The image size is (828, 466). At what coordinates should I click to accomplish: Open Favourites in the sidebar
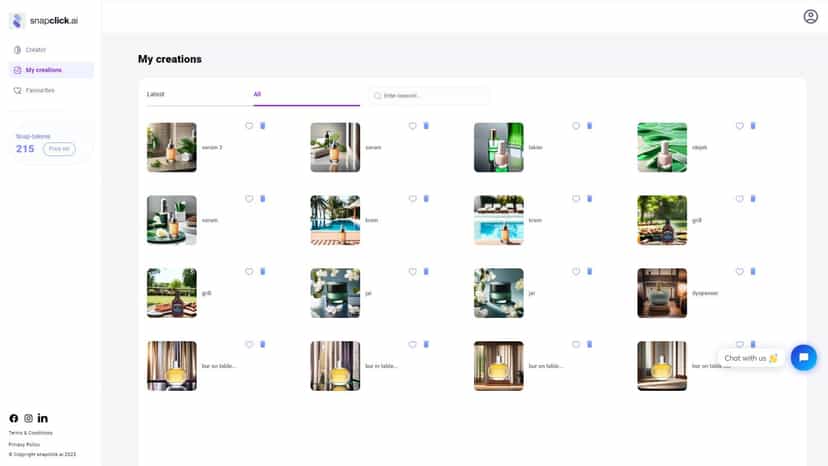(51, 90)
